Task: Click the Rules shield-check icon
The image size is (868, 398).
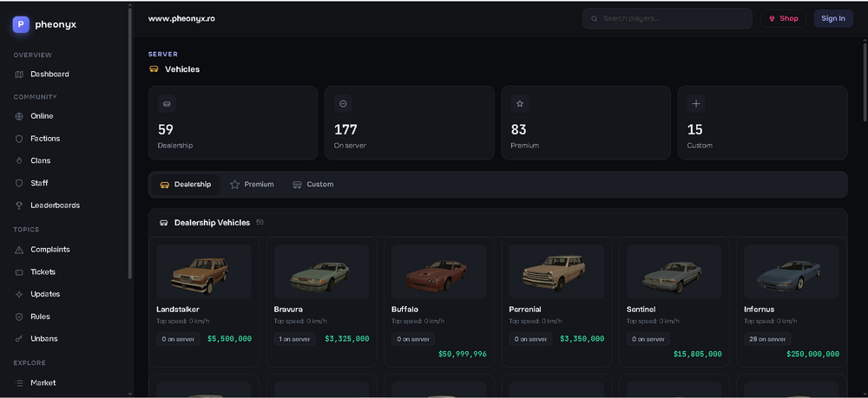Action: point(19,316)
